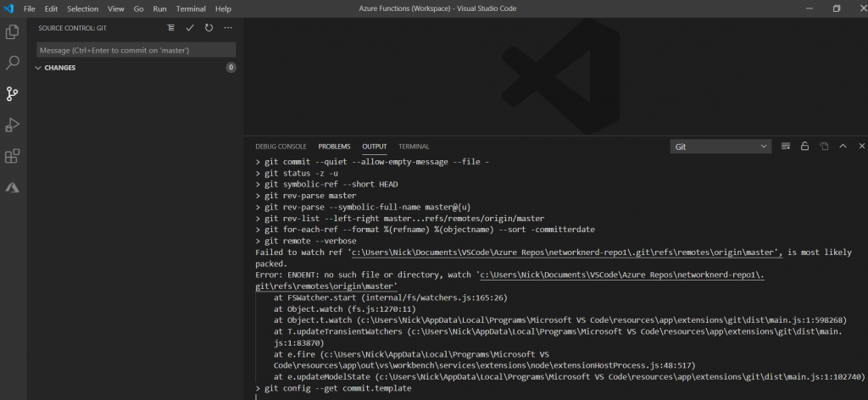Toggle view as tree in Source Control header
Viewport: 868px width, 400px height.
171,28
